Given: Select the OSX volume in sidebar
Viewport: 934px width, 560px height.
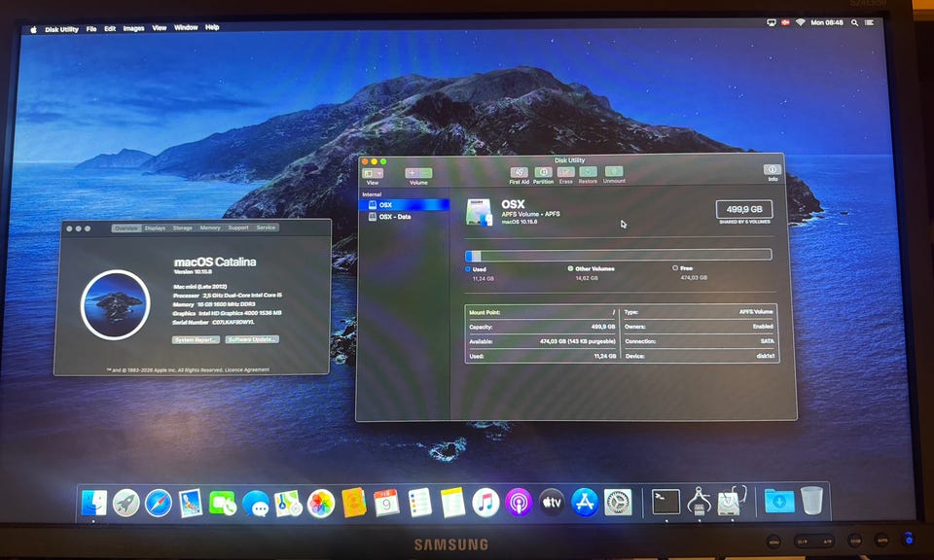Looking at the screenshot, I should 386,205.
